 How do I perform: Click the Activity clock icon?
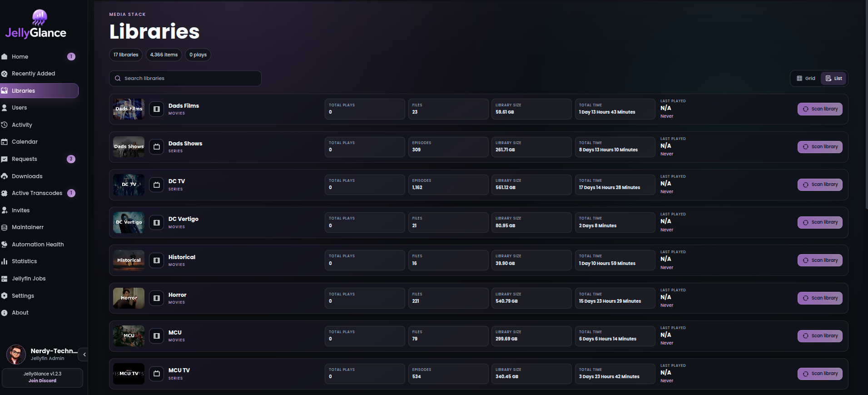[5, 125]
